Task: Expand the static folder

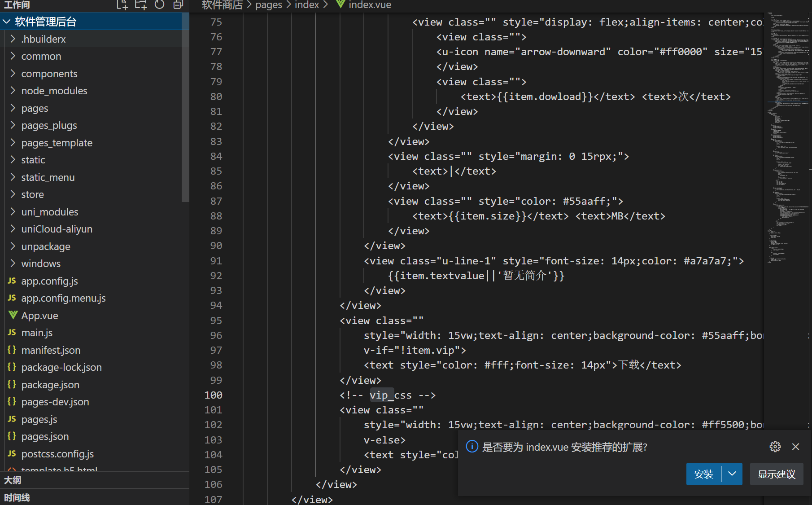Action: coord(13,160)
